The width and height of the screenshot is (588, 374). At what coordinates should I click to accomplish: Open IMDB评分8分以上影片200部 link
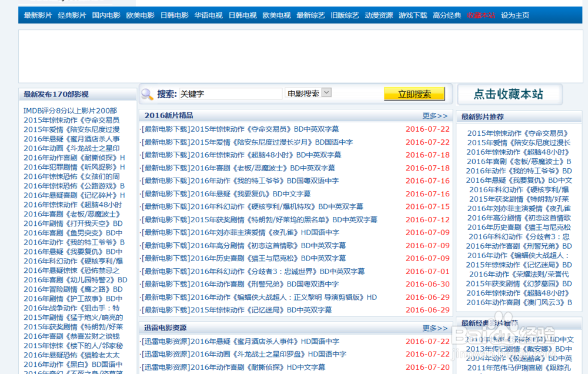tap(70, 111)
